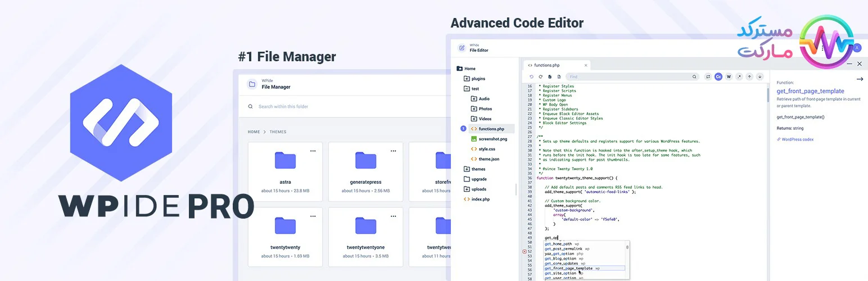Jump to next match with down arrow
Viewport: 868px width, 281px height.
tap(759, 76)
